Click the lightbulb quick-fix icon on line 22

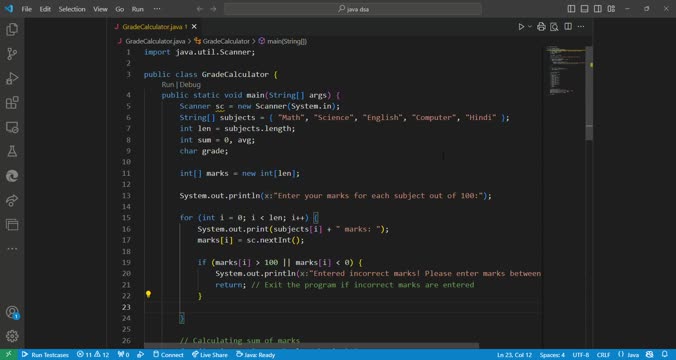[148, 294]
